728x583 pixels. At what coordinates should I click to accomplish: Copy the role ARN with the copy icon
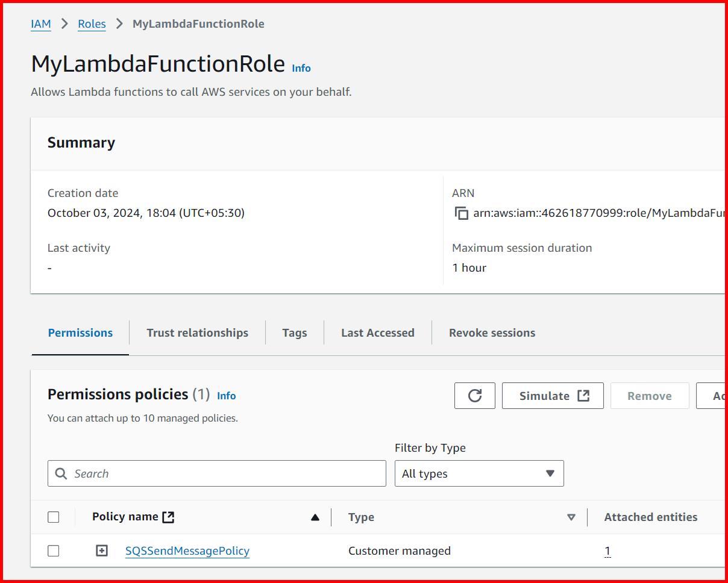coord(461,213)
